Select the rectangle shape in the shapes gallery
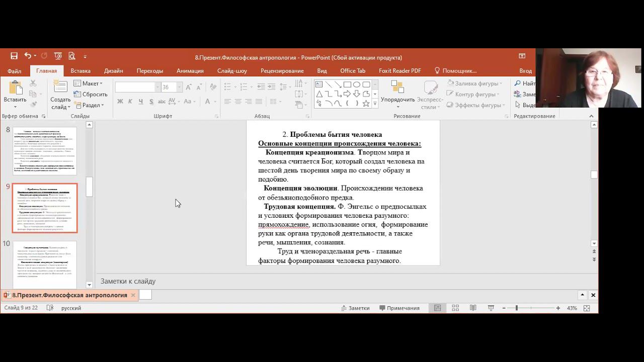Image resolution: width=644 pixels, height=362 pixels. point(347,84)
